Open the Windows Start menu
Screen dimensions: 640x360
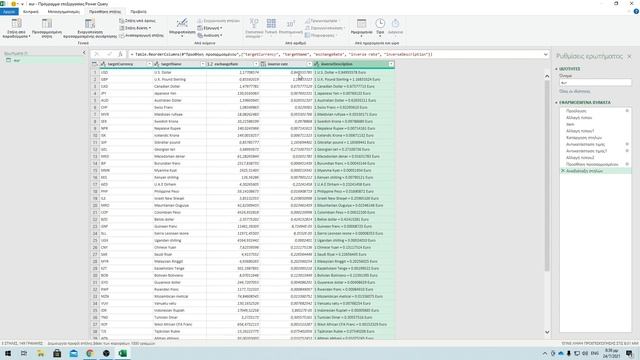[x=7, y=353]
